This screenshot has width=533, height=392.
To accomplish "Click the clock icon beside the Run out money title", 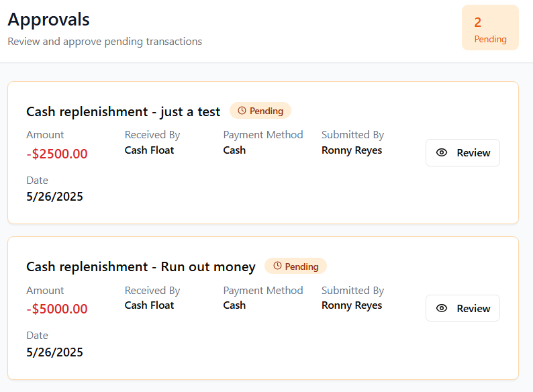I will click(x=277, y=266).
